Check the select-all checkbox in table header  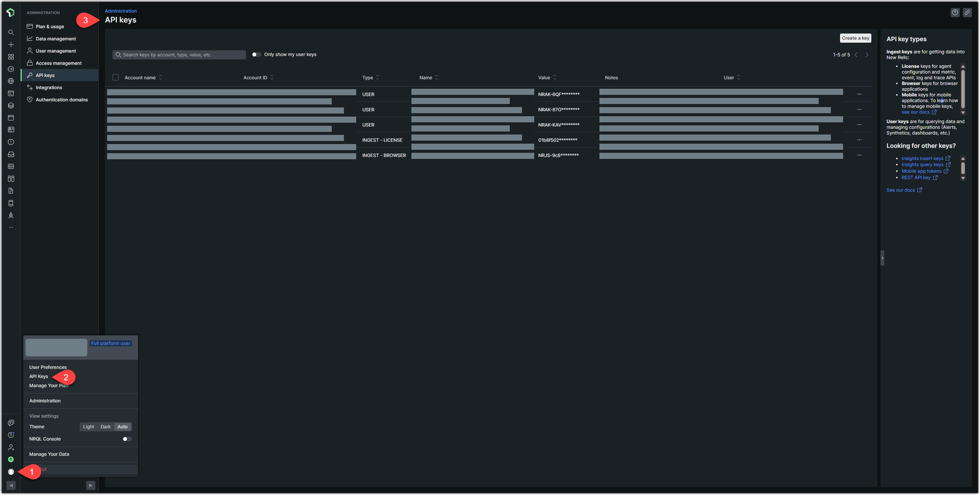116,77
